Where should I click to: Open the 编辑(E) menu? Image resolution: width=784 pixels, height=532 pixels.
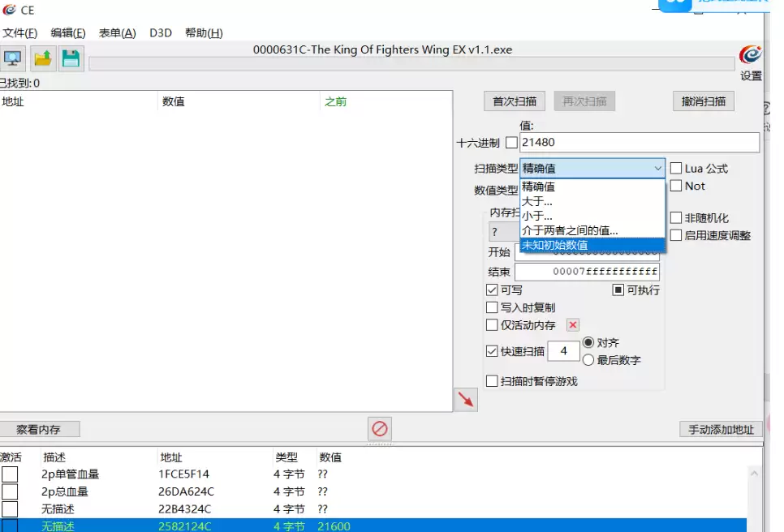click(68, 33)
